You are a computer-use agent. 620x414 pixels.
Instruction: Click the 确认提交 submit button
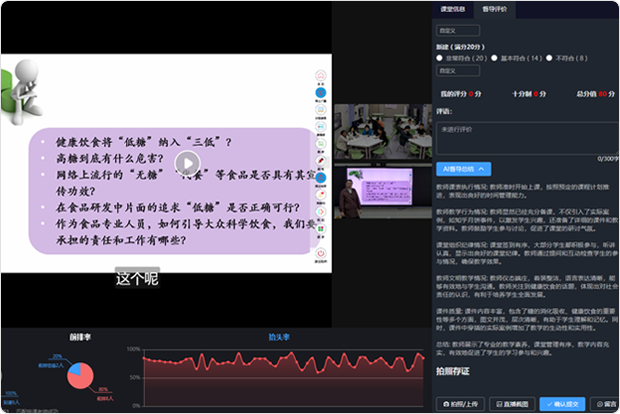(565, 404)
